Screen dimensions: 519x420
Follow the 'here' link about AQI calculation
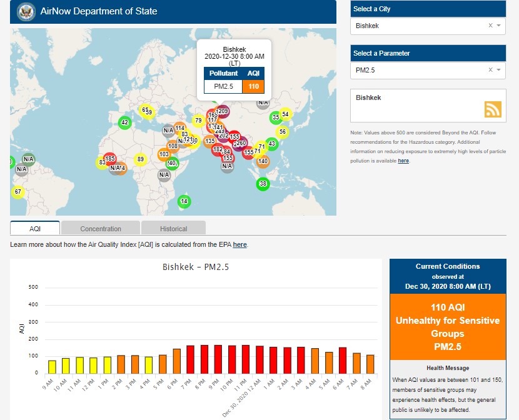(240, 245)
